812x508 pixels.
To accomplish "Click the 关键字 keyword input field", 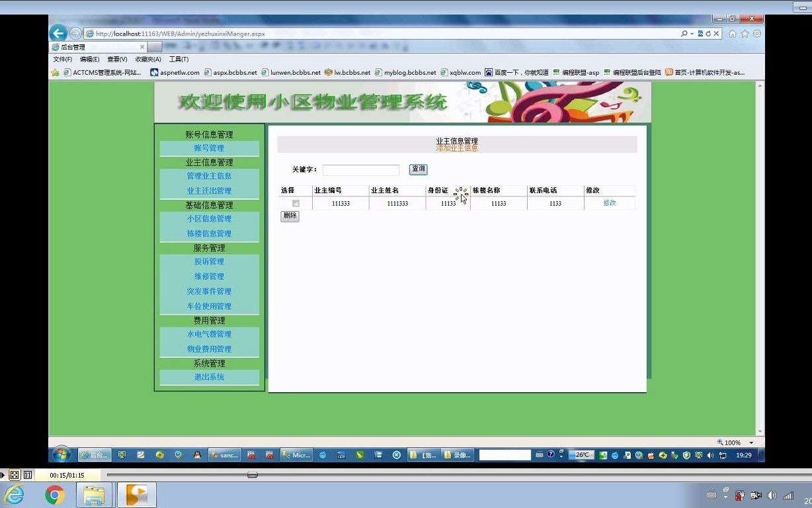I will pos(360,169).
